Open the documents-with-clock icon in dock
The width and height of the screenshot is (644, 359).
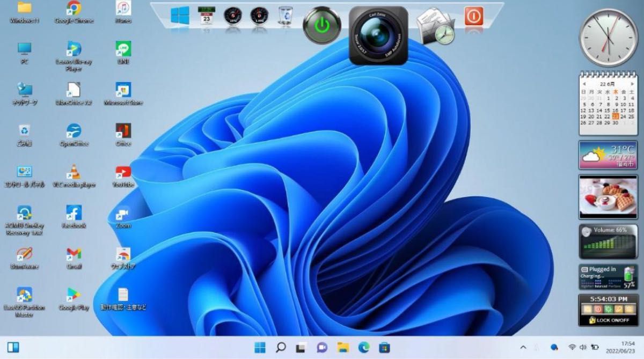point(435,26)
